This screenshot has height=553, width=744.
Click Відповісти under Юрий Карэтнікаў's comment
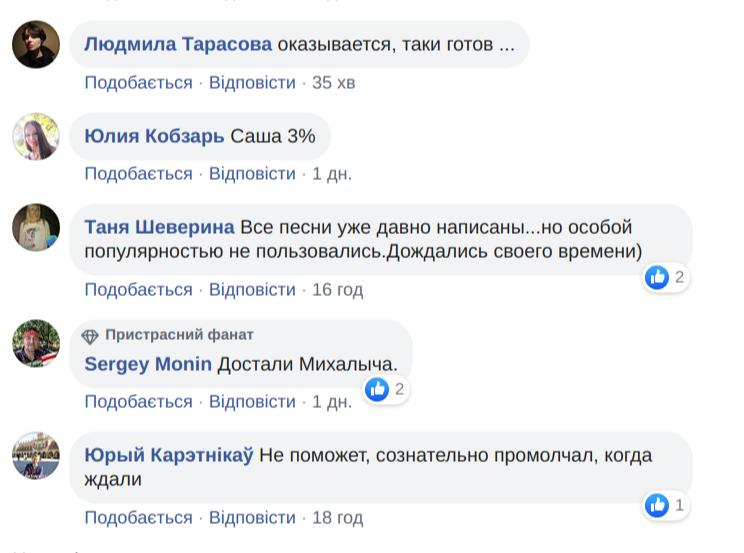[x=252, y=518]
